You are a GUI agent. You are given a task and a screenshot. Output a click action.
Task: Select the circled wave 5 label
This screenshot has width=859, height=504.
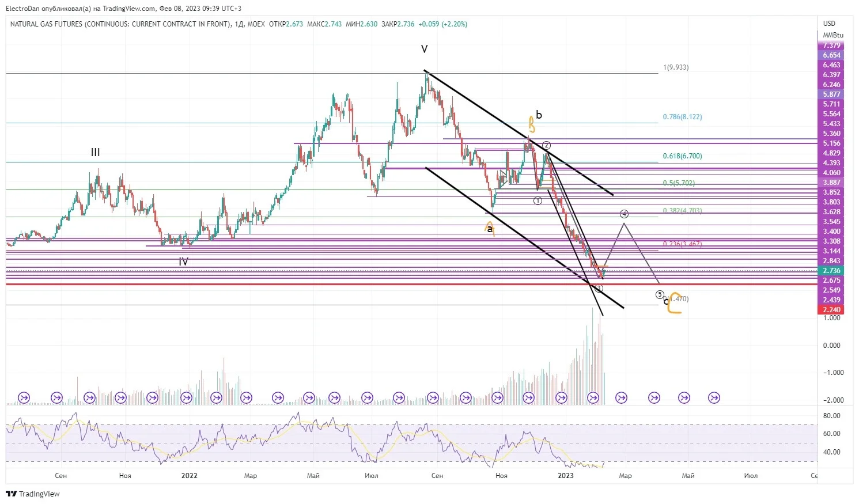(x=660, y=294)
